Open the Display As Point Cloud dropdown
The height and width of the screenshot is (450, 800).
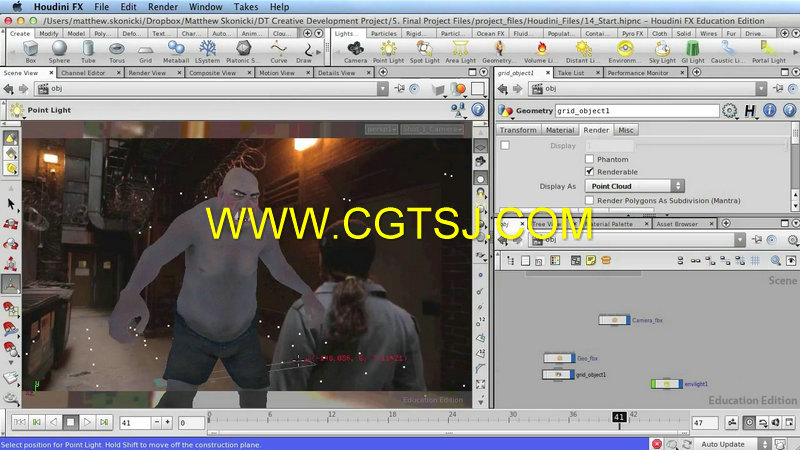click(x=635, y=186)
